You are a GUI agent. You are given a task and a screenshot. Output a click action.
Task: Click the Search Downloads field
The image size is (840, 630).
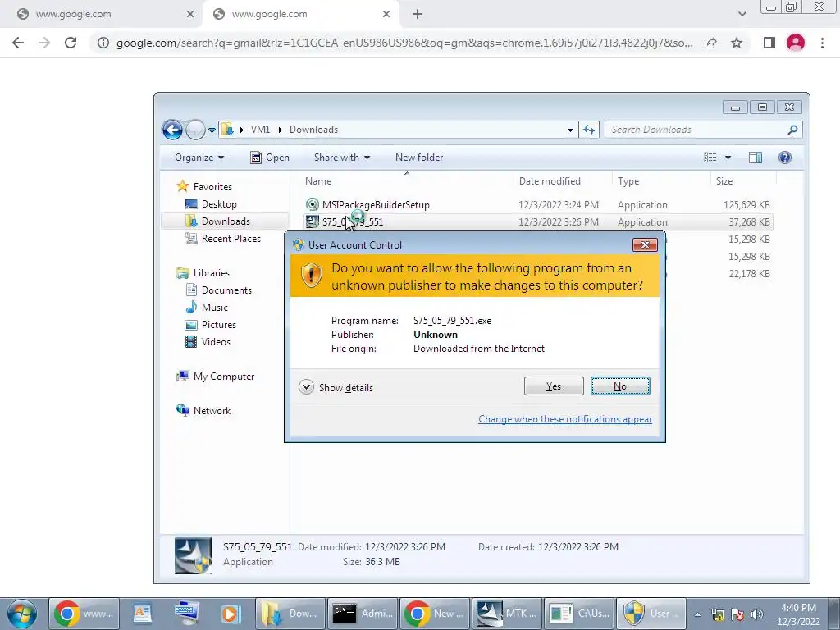(703, 130)
